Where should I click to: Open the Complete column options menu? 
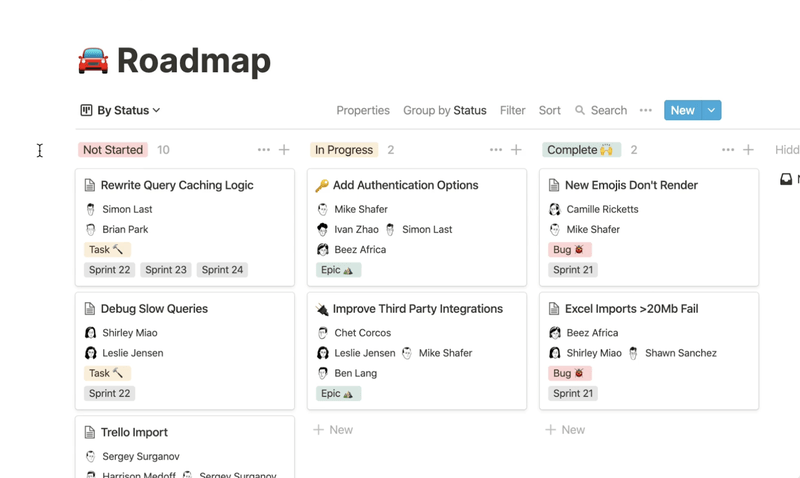click(728, 149)
